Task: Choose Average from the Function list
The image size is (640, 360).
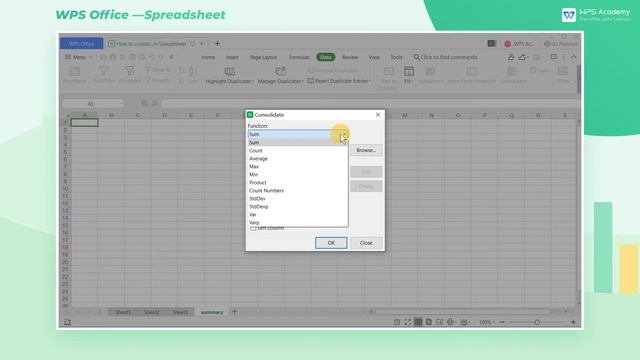Action: coord(298,158)
